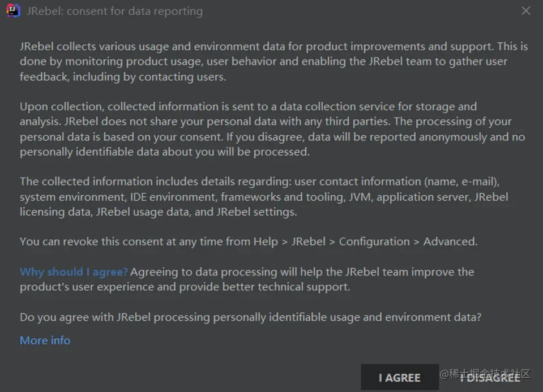Click the 'Why should I agree?' link
Image resolution: width=543 pixels, height=392 pixels.
pos(74,272)
